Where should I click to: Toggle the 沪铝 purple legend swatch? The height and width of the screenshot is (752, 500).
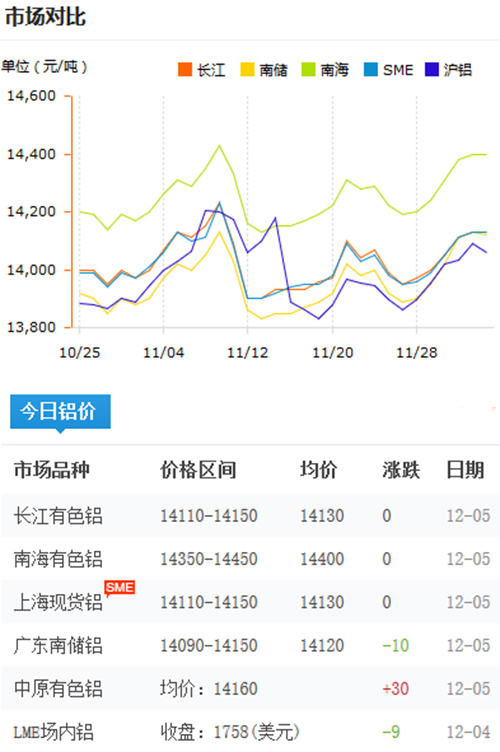click(432, 70)
